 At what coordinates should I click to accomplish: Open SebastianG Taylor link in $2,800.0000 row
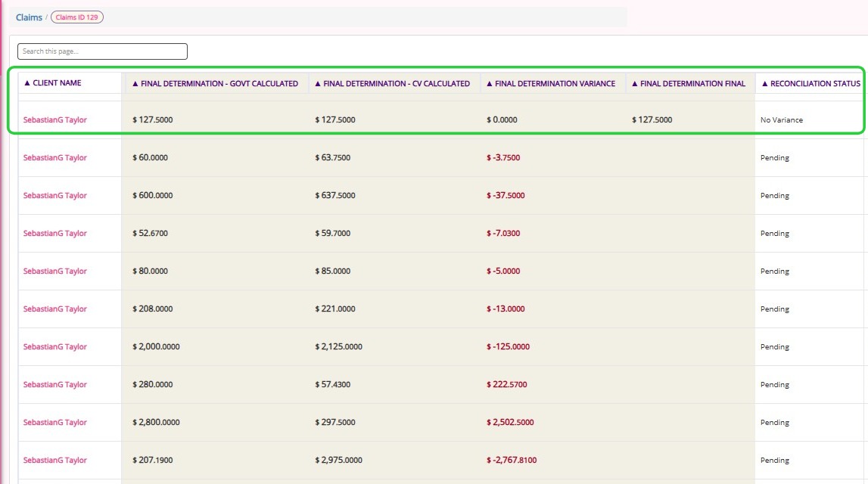(54, 422)
